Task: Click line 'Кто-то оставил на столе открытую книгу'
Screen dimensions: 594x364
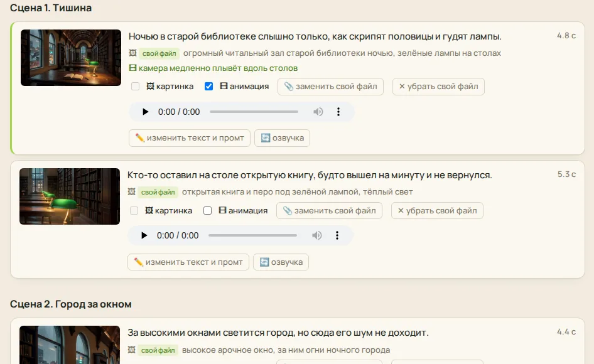Action: pos(221,175)
